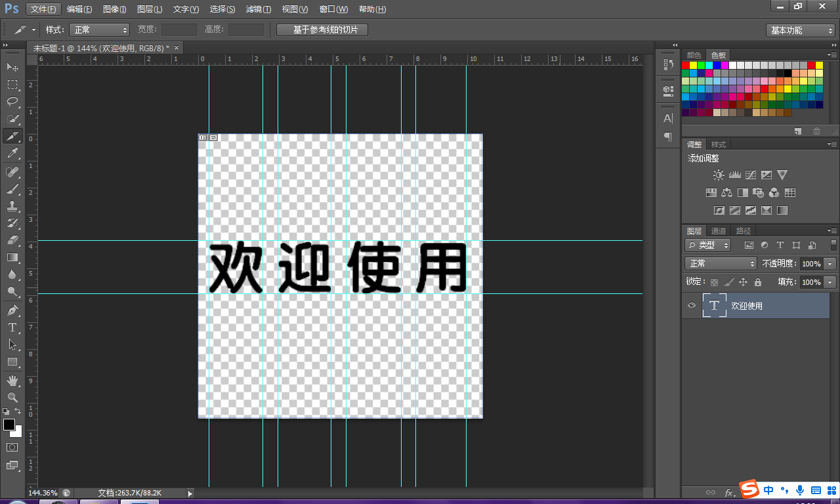Open the 类型 layer filter dropdown

pos(709,245)
